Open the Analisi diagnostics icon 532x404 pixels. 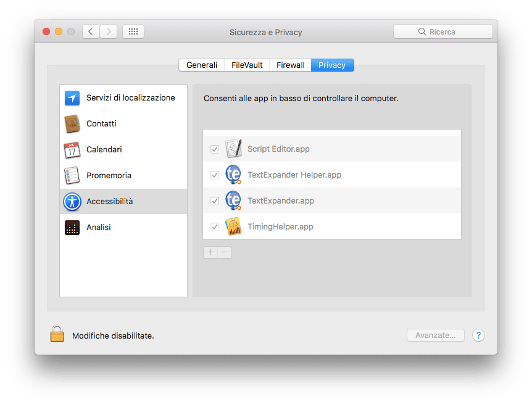(x=72, y=228)
